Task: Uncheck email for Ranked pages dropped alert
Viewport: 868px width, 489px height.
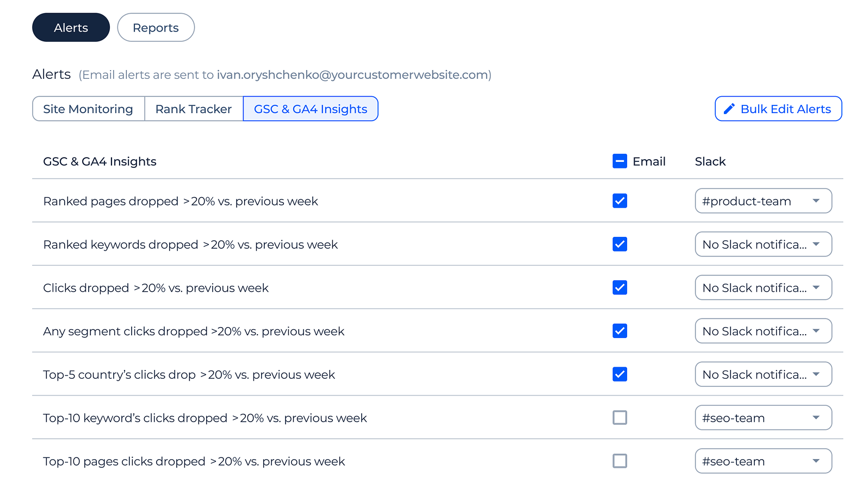Action: tap(619, 201)
